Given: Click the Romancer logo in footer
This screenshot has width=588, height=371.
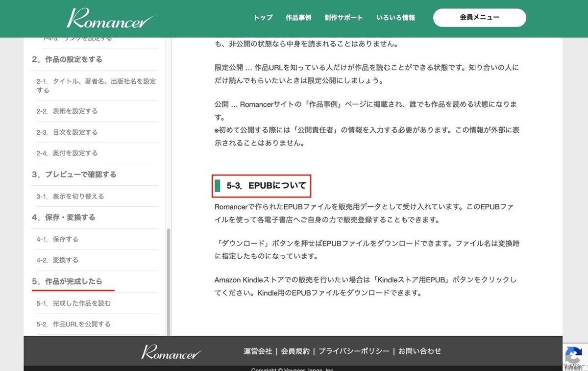Looking at the screenshot, I should 171,351.
